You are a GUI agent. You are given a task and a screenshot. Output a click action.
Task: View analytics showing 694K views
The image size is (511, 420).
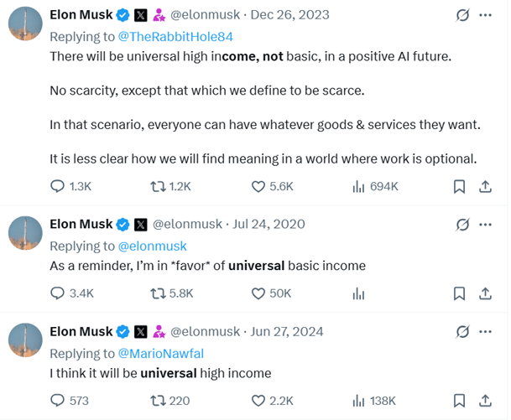[x=375, y=187]
